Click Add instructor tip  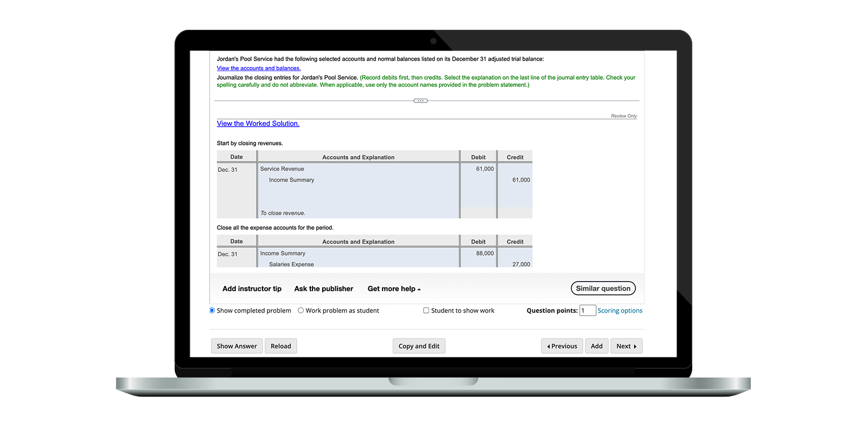[252, 289]
